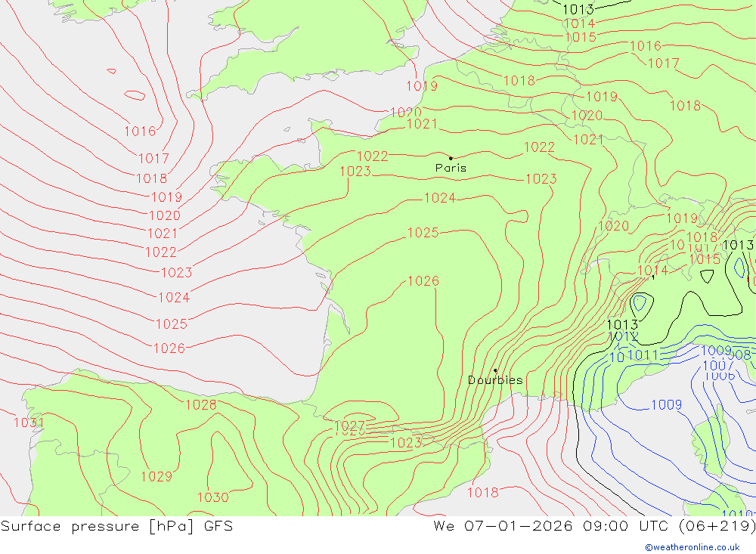Click the Paris city name label

(x=451, y=168)
